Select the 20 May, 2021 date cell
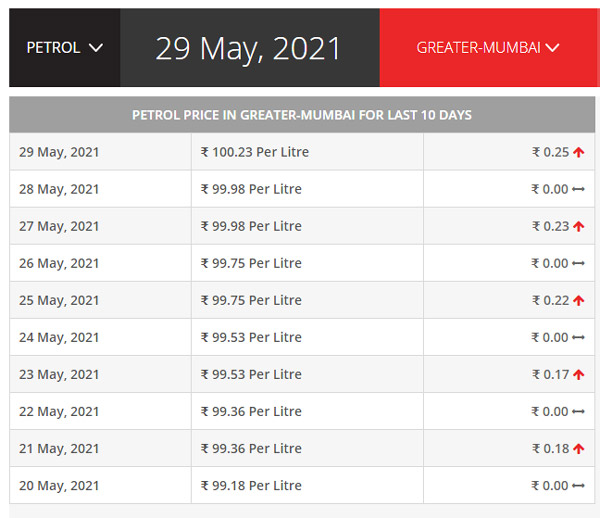Image resolution: width=600 pixels, height=518 pixels. click(59, 485)
